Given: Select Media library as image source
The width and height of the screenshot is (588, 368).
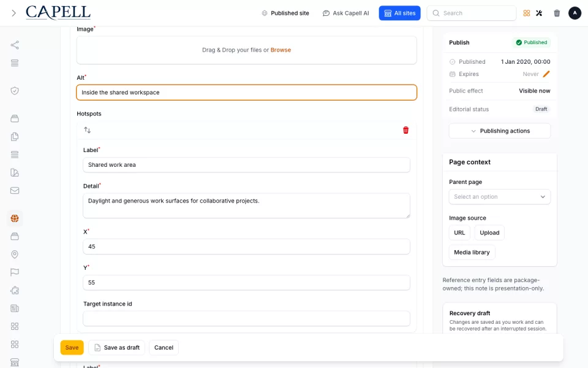Looking at the screenshot, I should [x=472, y=252].
